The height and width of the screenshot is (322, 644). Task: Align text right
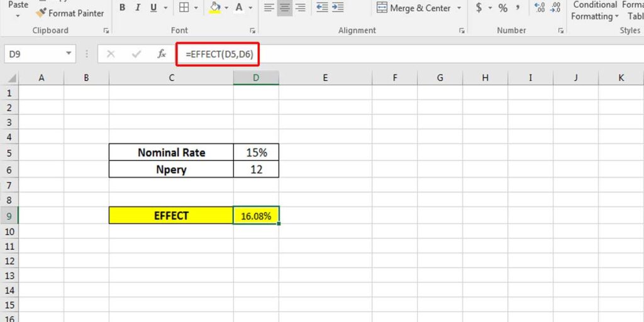pos(300,8)
